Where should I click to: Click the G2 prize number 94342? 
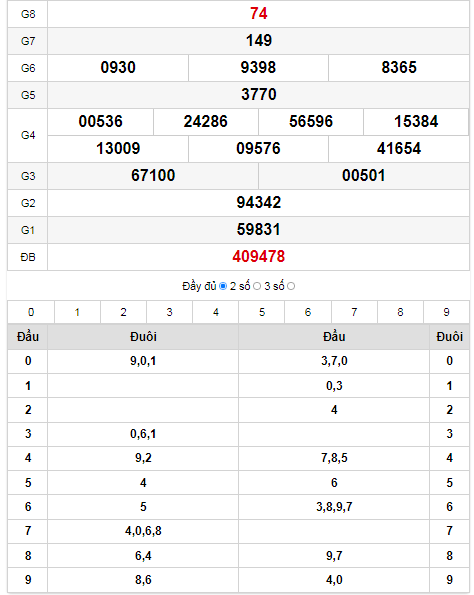click(x=258, y=203)
